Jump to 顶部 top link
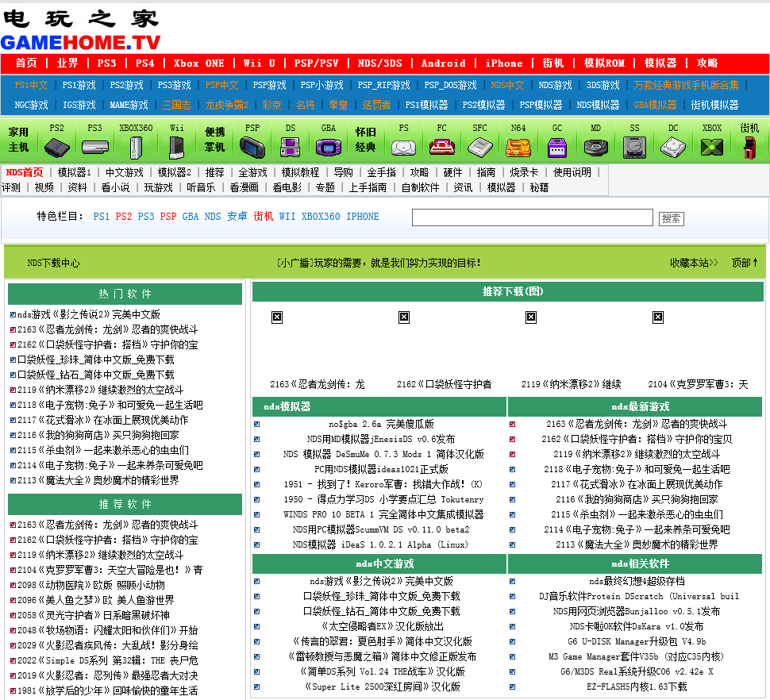The image size is (770, 700). pos(745,263)
